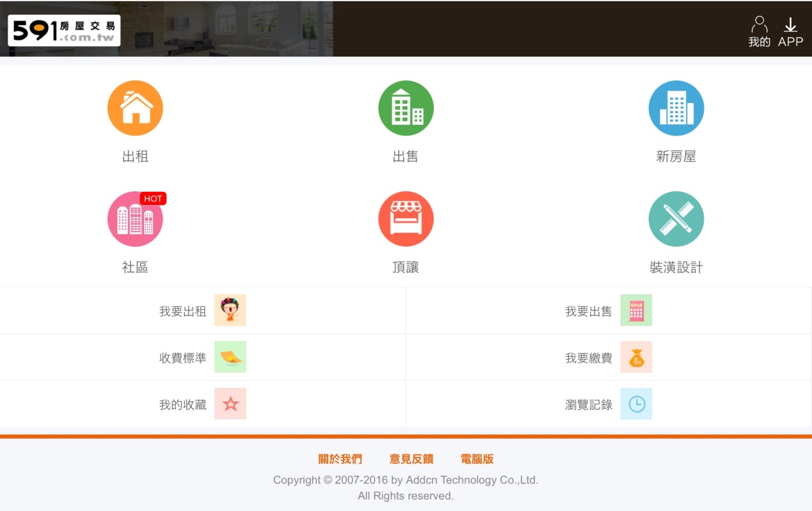Open the green 出售 building icon

[406, 108]
